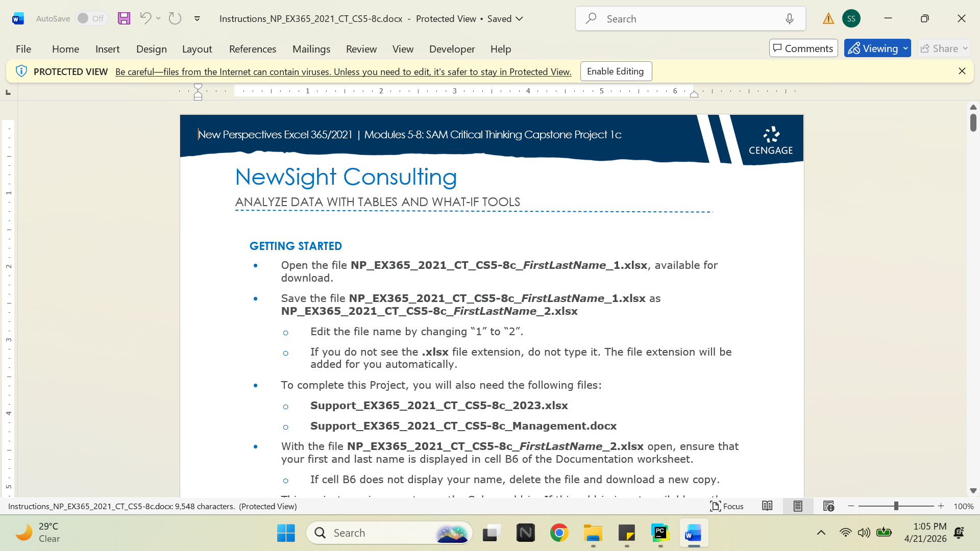
Task: Open the Help tab
Action: [501, 49]
